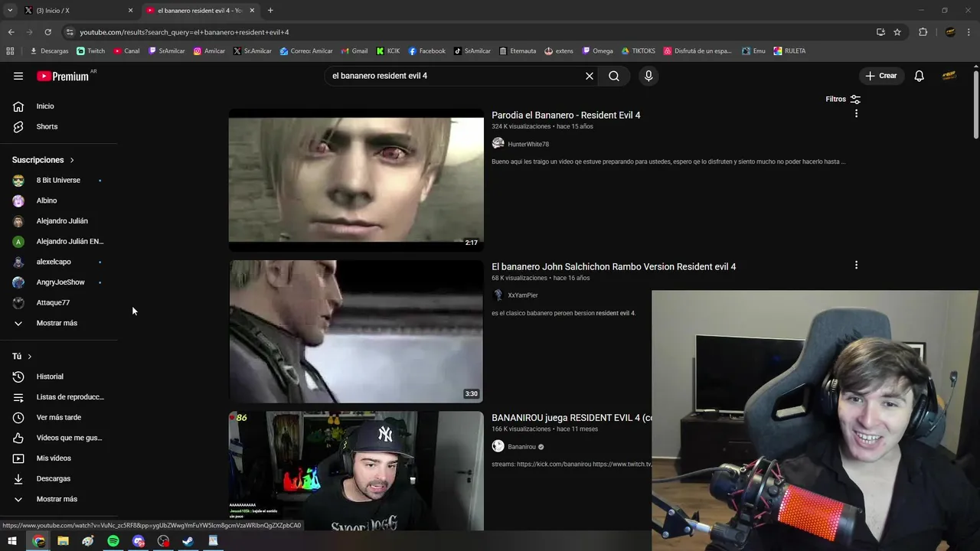The width and height of the screenshot is (980, 551).
Task: Close the Inicio / X tab
Action: (x=130, y=11)
